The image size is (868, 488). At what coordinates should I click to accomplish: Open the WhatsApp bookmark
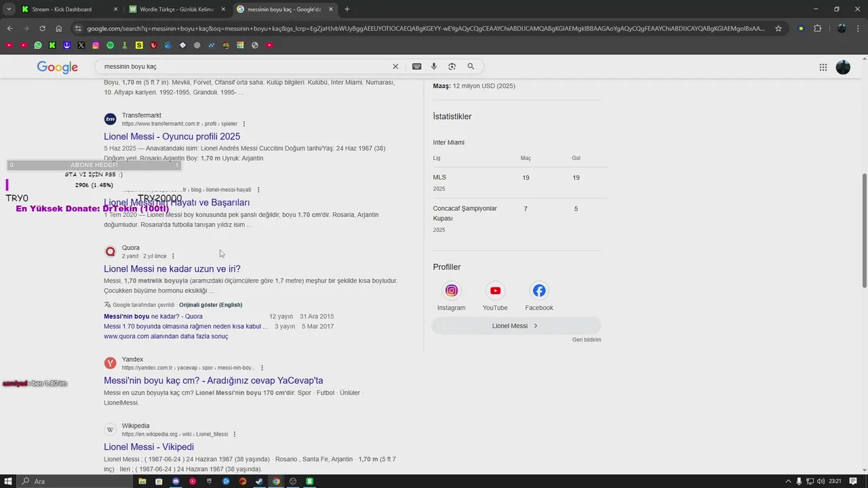pyautogui.click(x=37, y=45)
